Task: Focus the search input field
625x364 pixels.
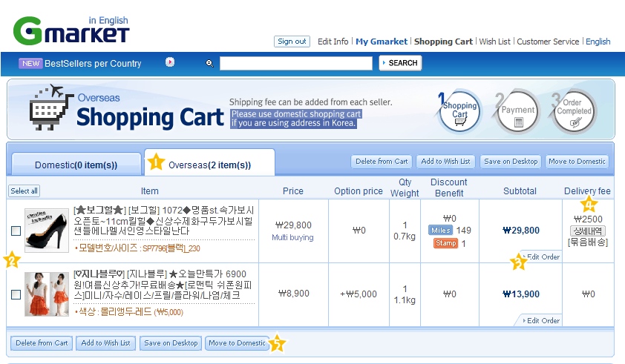Action: tap(295, 63)
